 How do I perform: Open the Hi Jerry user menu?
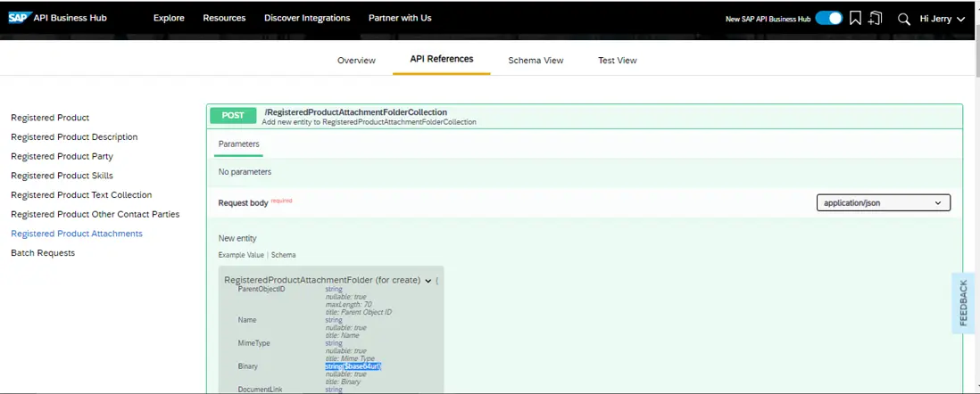pos(943,19)
